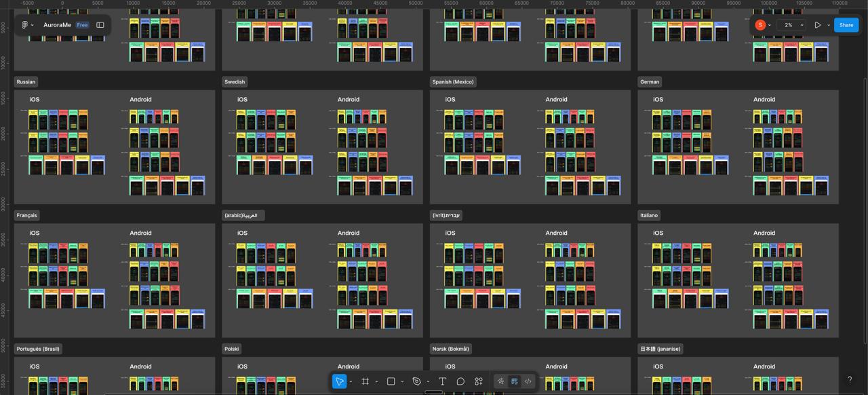Select the Comment tool

(460, 381)
